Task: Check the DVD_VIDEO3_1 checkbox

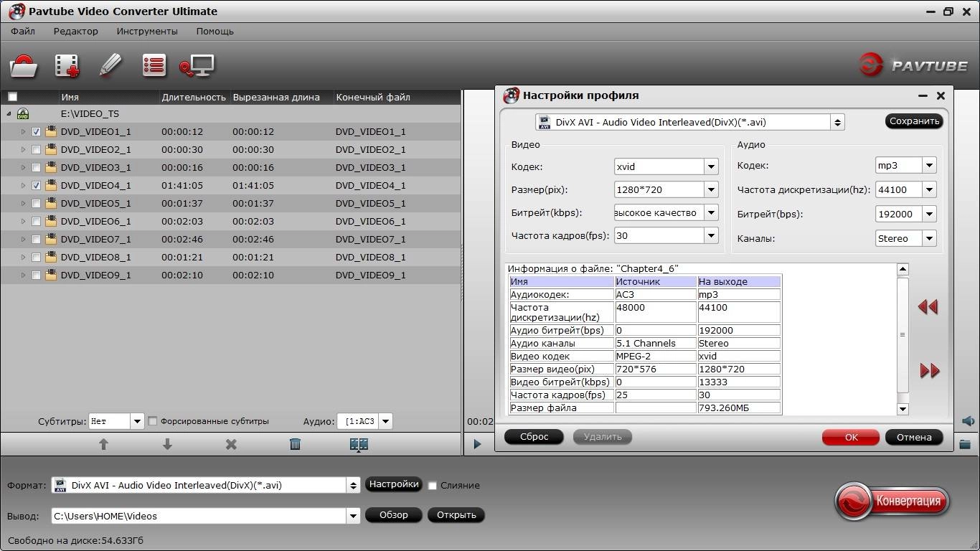Action: point(36,168)
